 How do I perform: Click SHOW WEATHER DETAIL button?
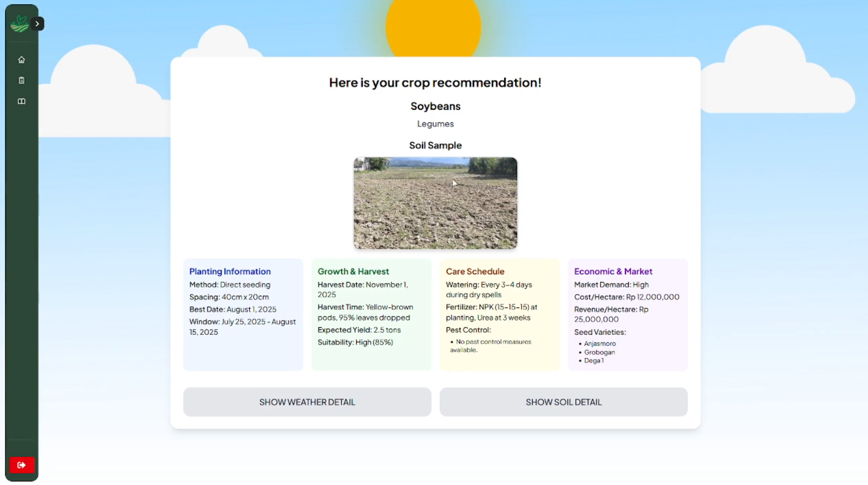307,402
